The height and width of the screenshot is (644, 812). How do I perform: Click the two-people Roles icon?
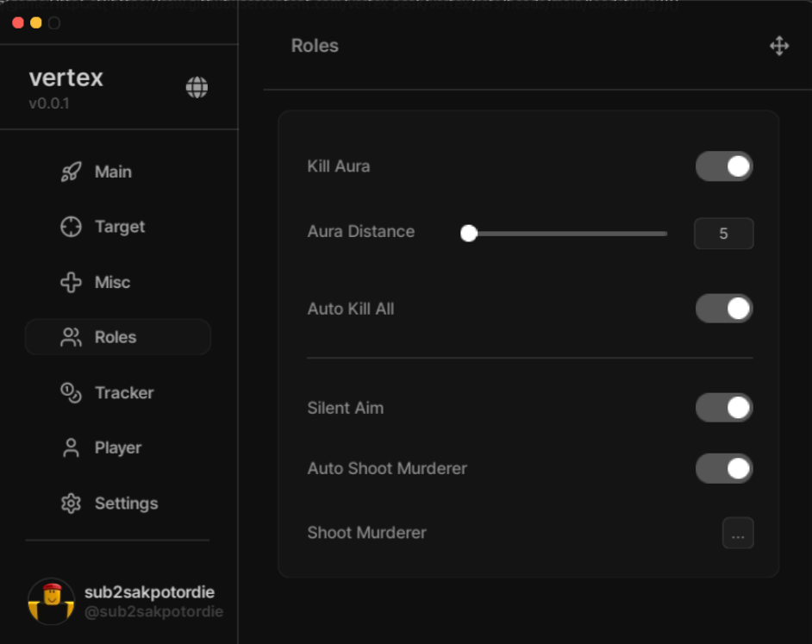click(x=71, y=337)
